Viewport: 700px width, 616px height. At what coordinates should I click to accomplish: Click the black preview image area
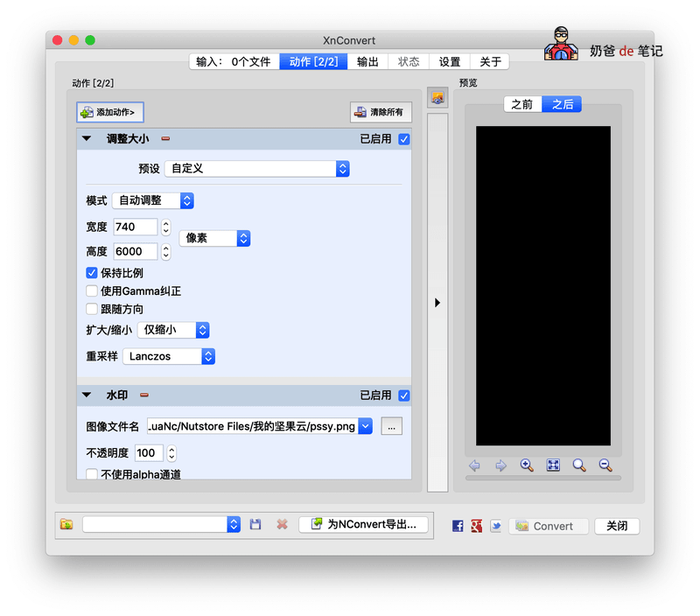(543, 285)
